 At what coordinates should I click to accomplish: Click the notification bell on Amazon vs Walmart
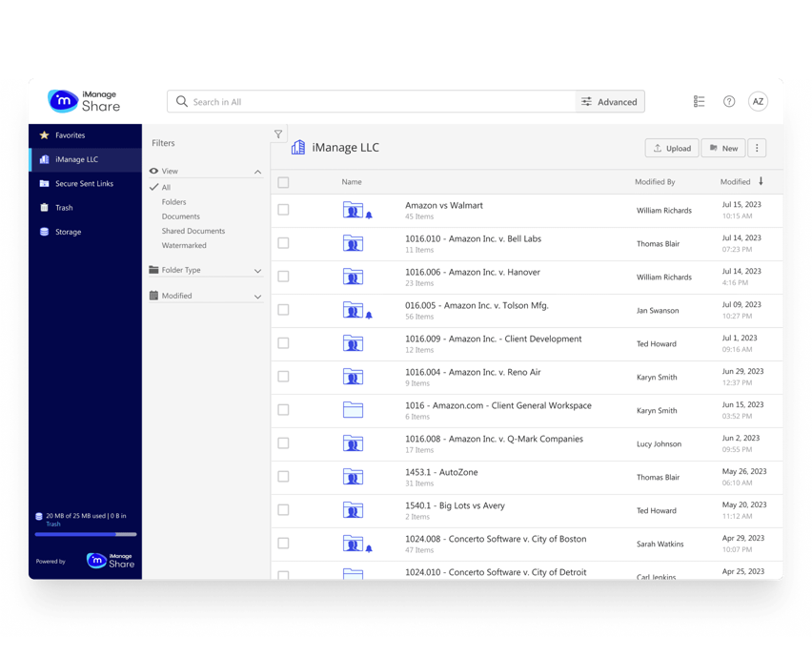369,215
